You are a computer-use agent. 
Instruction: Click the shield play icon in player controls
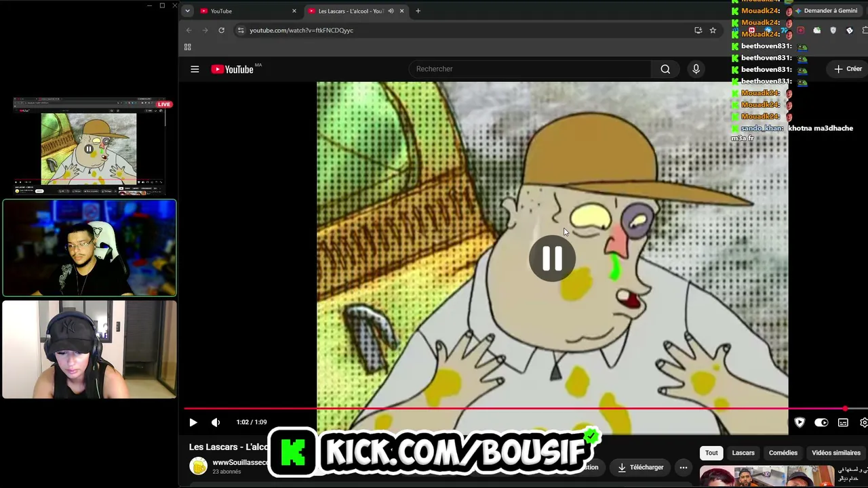pos(800,422)
